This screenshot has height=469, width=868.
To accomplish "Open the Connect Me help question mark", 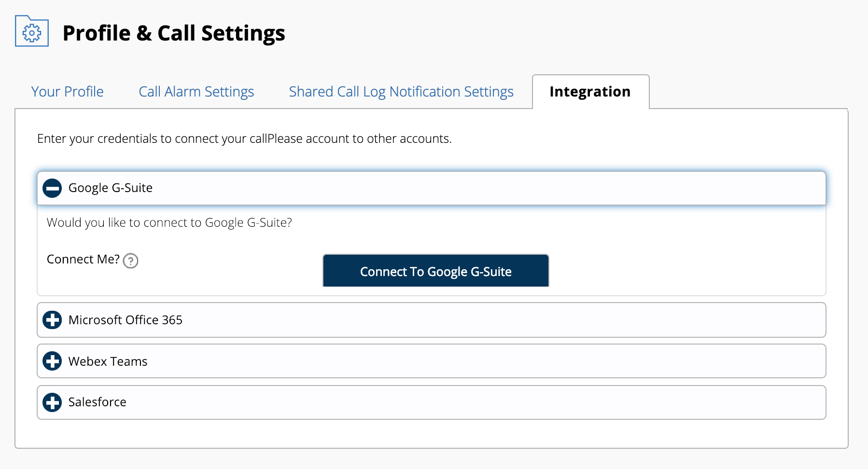I will pyautogui.click(x=130, y=261).
